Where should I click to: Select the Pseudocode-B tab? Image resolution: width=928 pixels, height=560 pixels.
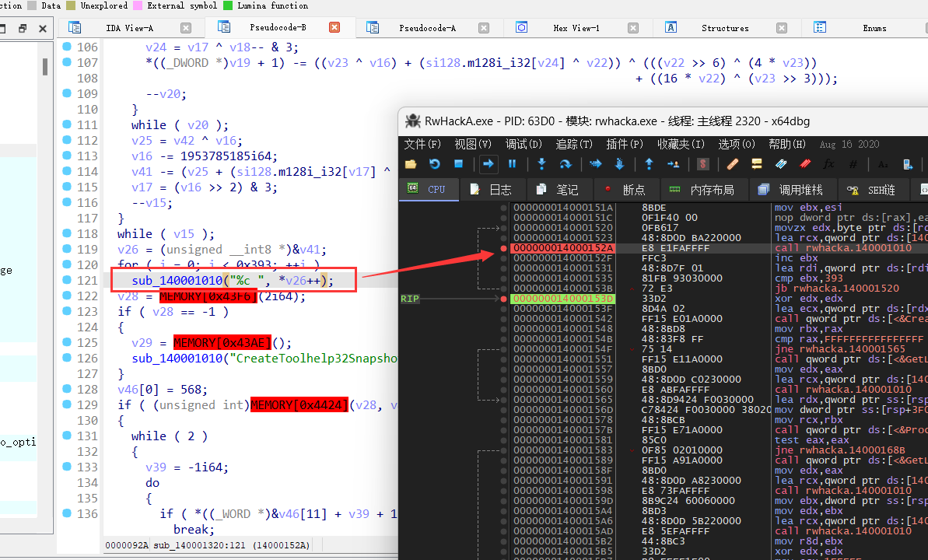tap(278, 27)
